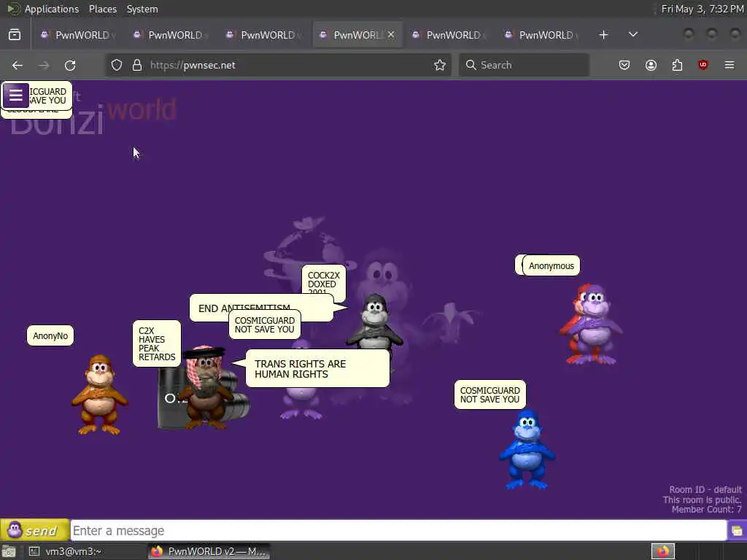This screenshot has width=747, height=560.
Task: Switch to third PwnWORLD tab
Action: pos(263,35)
